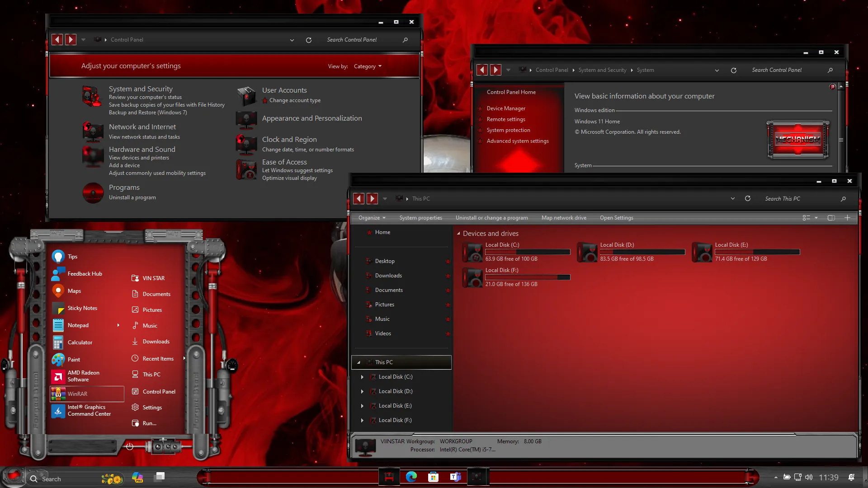This screenshot has height=488, width=868.
Task: Click Map network drive
Action: pos(564,218)
